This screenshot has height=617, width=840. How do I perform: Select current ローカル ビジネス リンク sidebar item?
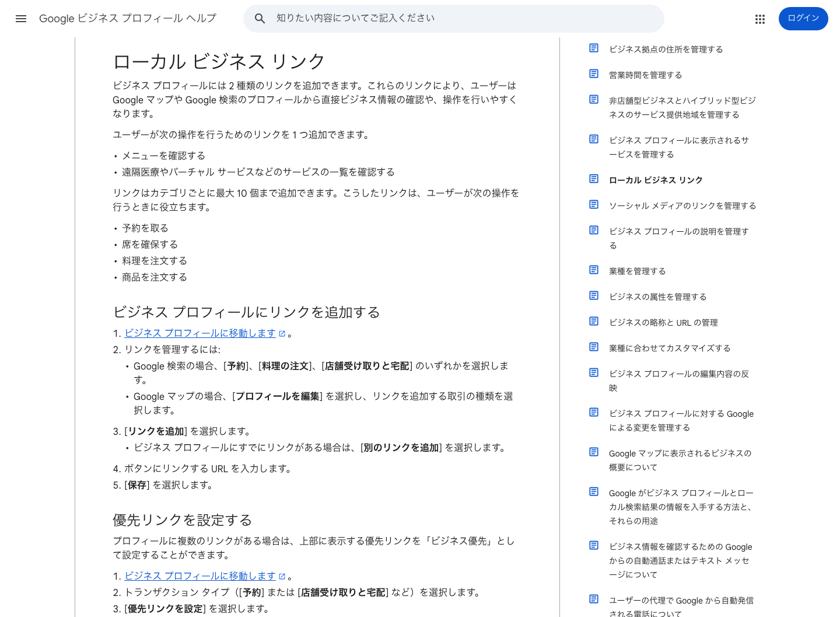[656, 180]
